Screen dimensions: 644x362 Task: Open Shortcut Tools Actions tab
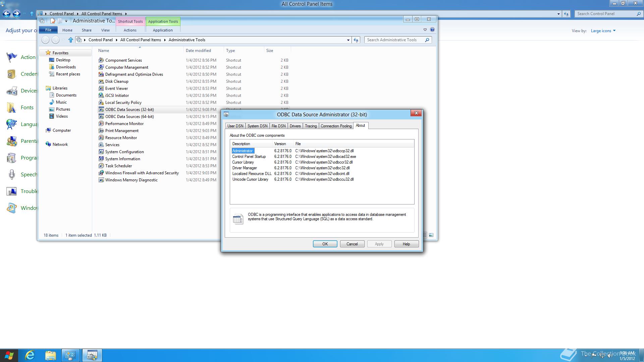click(130, 30)
